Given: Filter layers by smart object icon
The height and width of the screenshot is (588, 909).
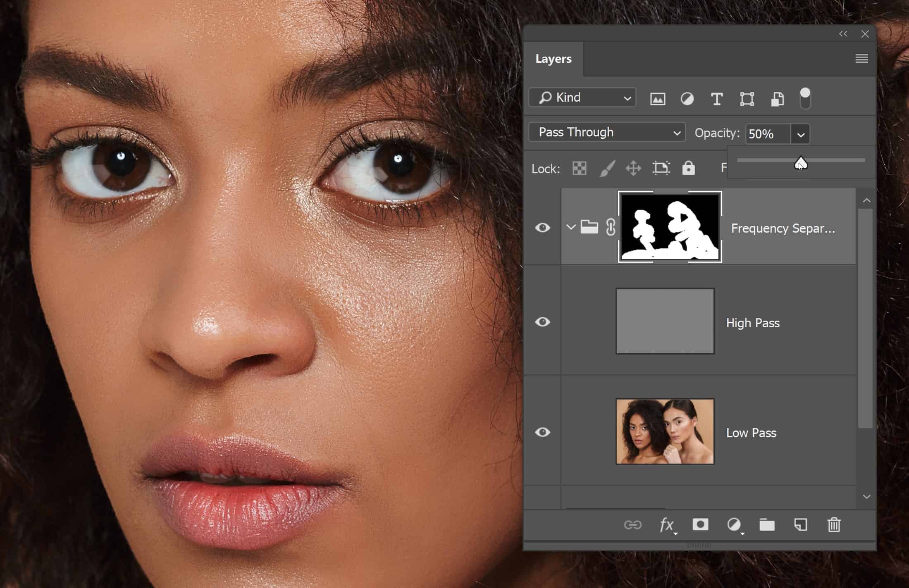Looking at the screenshot, I should coord(777,99).
